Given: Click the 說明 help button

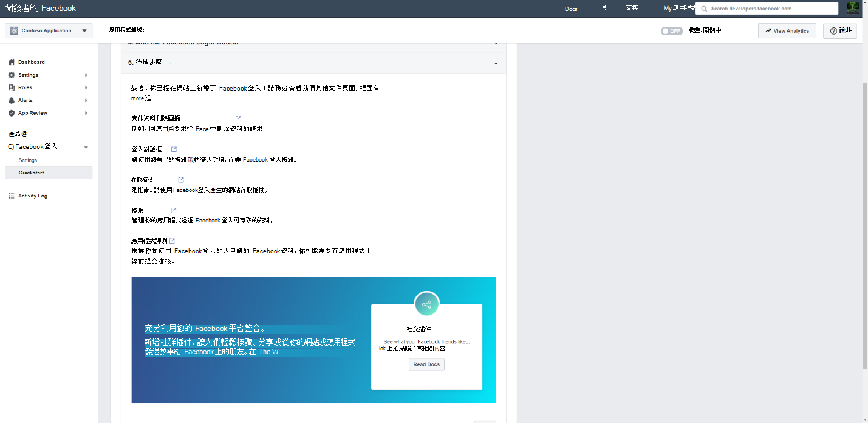Looking at the screenshot, I should tap(840, 30).
